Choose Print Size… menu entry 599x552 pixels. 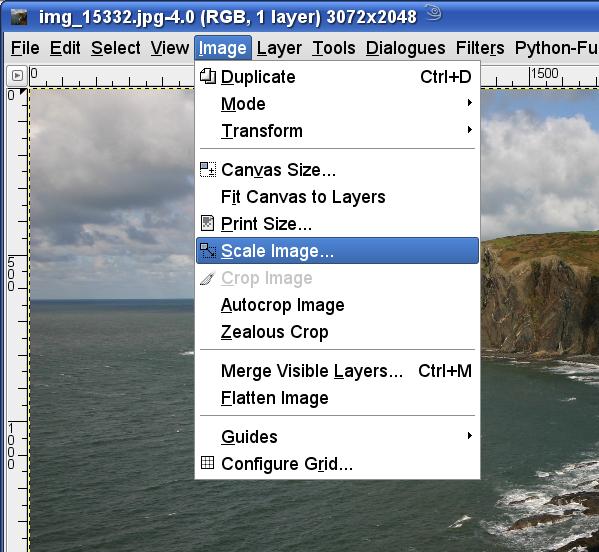pyautogui.click(x=337, y=224)
